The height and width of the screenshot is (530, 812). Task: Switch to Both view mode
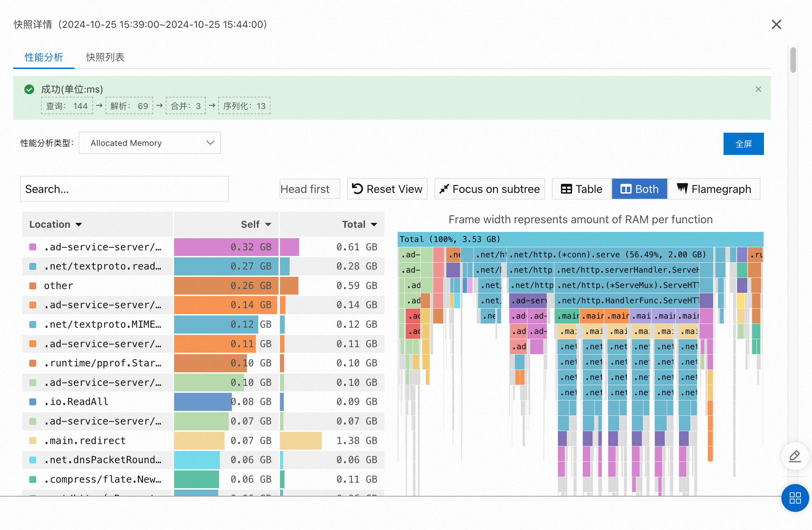639,189
